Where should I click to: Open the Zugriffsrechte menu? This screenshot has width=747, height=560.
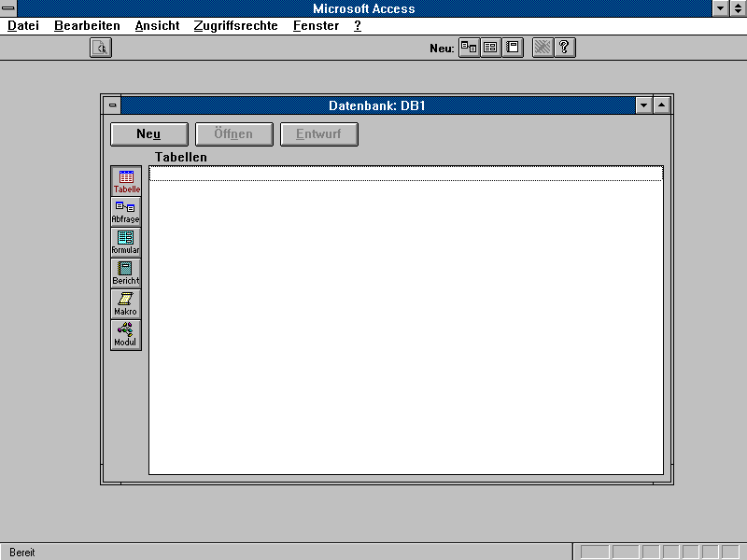pos(236,26)
